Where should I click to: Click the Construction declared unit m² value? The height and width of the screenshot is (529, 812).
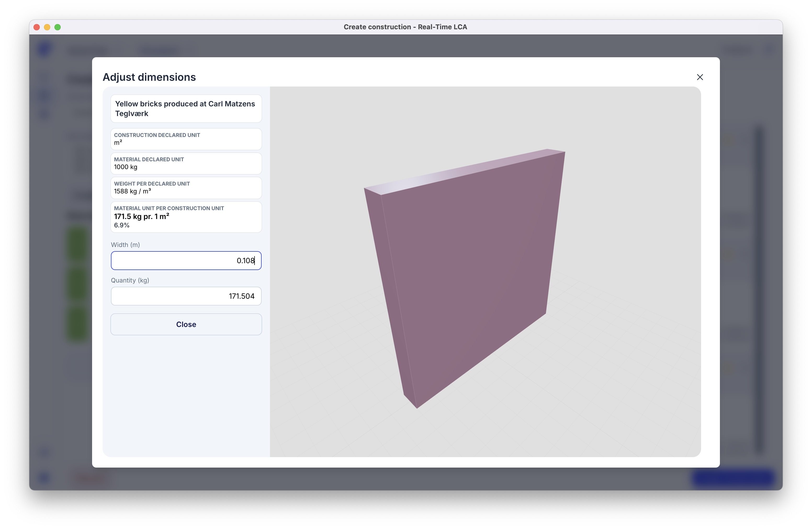(118, 143)
